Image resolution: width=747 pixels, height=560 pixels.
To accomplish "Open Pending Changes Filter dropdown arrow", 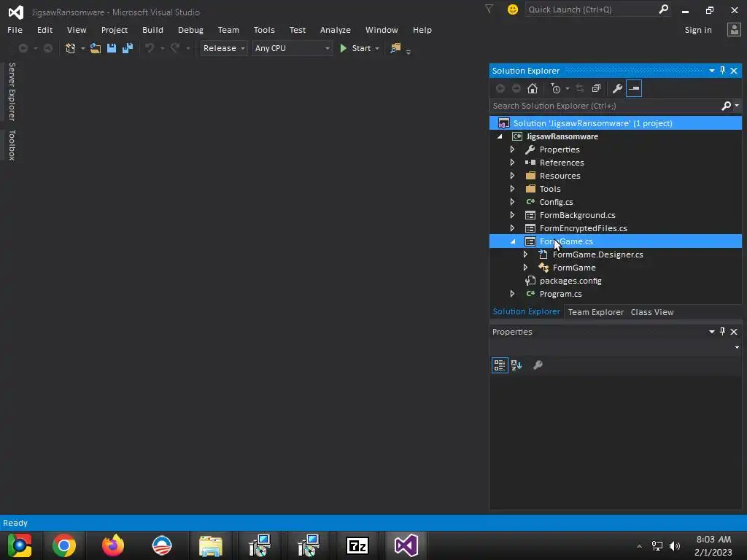I will coord(568,88).
